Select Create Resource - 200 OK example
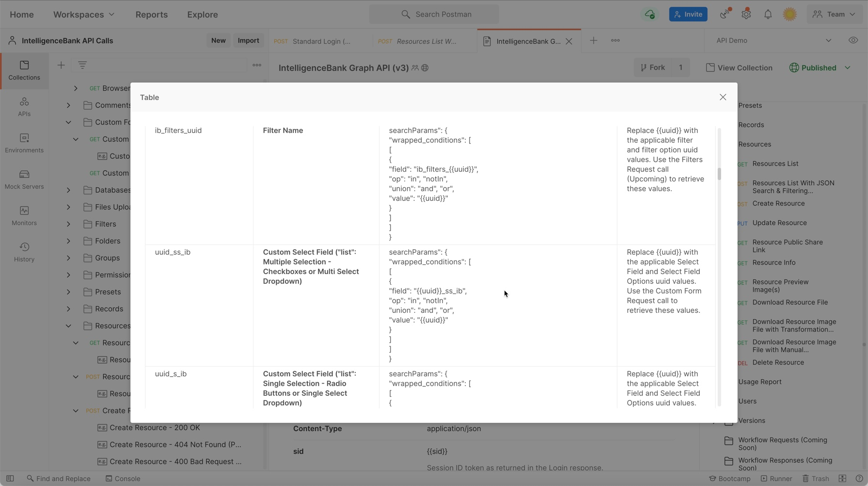 pyautogui.click(x=155, y=428)
